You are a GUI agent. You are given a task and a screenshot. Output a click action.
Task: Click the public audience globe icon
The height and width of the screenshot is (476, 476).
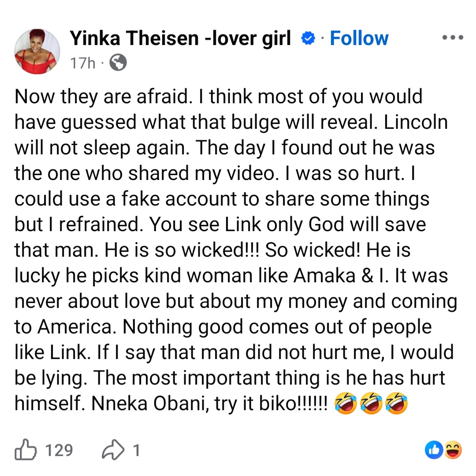[118, 63]
